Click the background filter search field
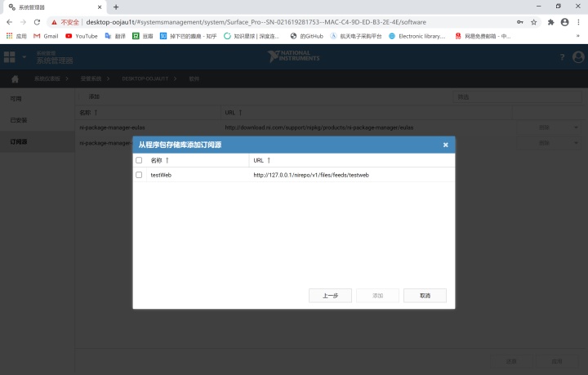This screenshot has height=375, width=588. pos(518,96)
